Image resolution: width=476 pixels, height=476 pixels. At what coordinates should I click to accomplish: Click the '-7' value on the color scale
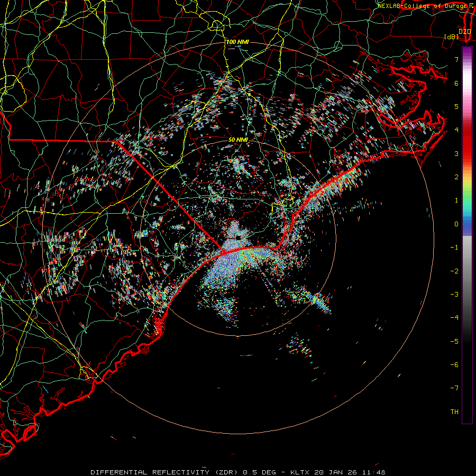454,388
